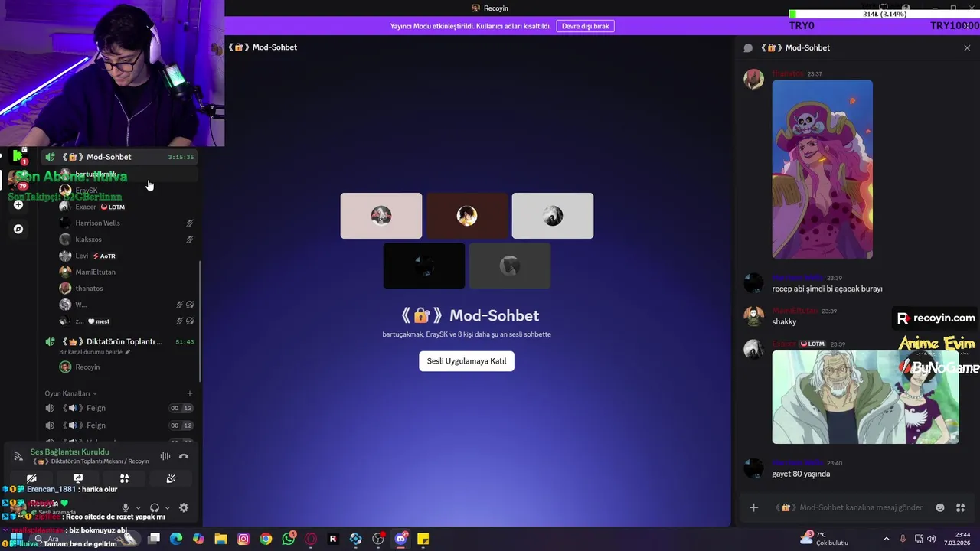Open Mod-Sohbet voice channel in sidebar
980x551 pixels.
click(119, 157)
